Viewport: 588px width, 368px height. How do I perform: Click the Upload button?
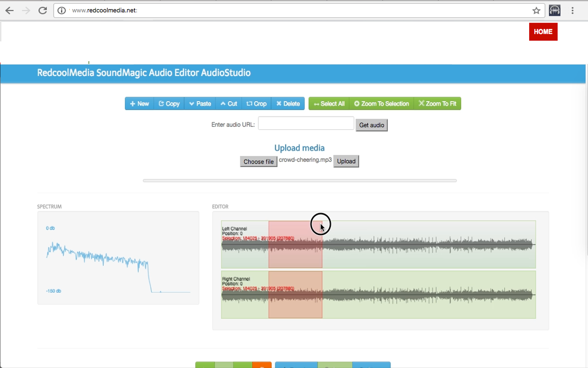[x=346, y=161]
